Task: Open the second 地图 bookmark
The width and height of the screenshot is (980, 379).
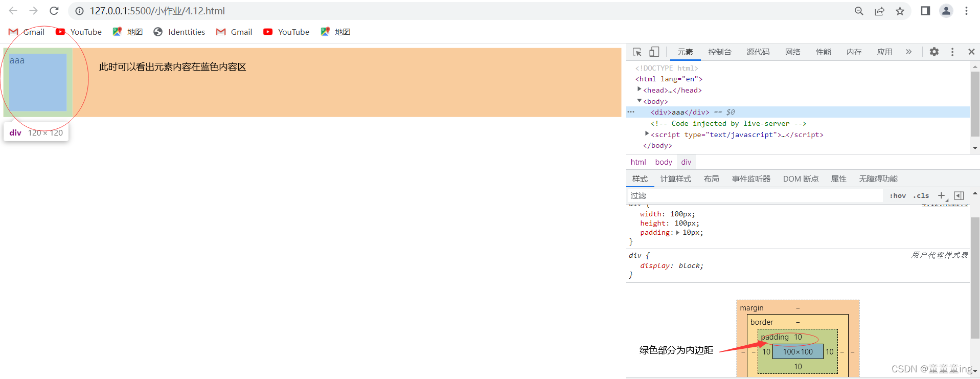Action: pos(335,32)
